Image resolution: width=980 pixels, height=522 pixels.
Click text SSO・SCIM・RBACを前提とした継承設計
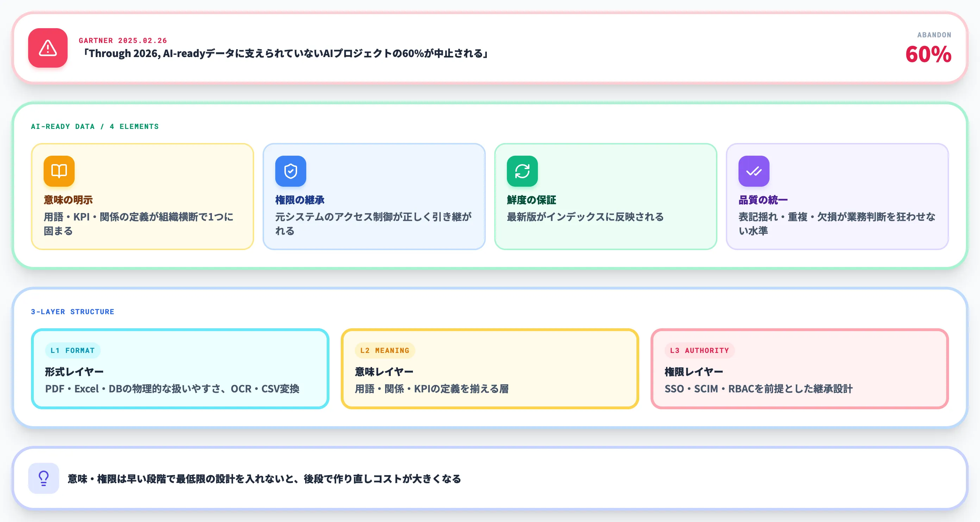pos(759,389)
